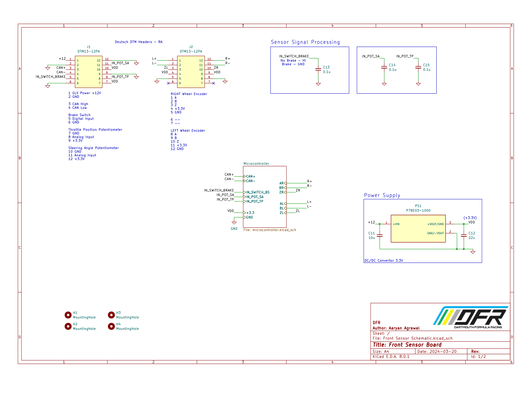Click the 'Brake - GND' annotation
This screenshot has height=393, width=532.
[293, 64]
